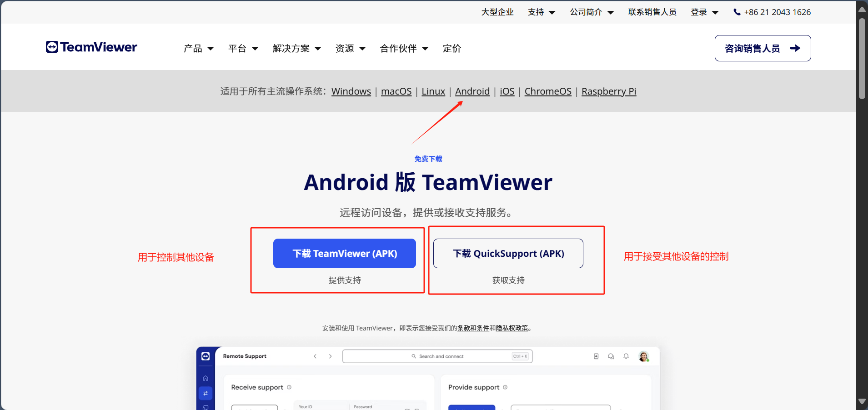Image resolution: width=868 pixels, height=410 pixels.
Task: Click 下载 TeamViewer (APK) button
Action: [x=345, y=254]
